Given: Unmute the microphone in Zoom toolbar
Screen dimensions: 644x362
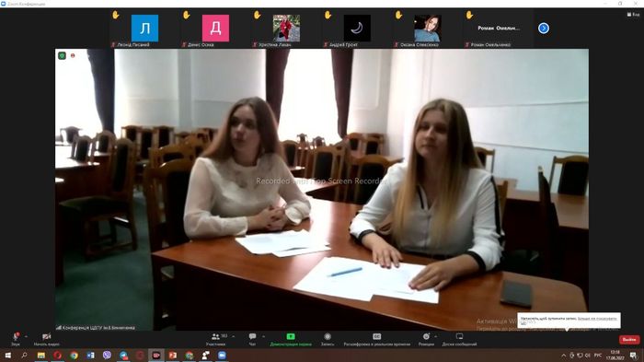Looking at the screenshot, I should point(16,337).
